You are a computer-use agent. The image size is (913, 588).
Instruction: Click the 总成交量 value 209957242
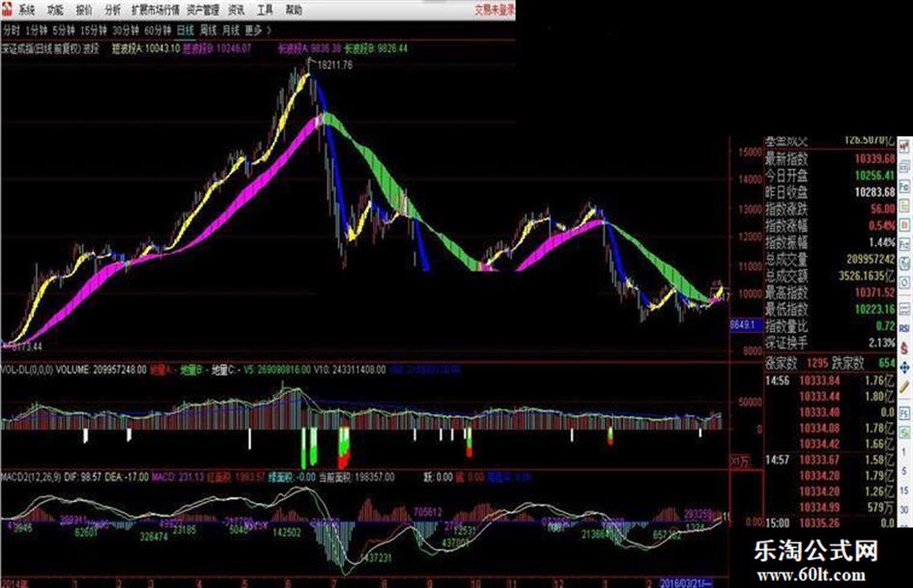[870, 259]
